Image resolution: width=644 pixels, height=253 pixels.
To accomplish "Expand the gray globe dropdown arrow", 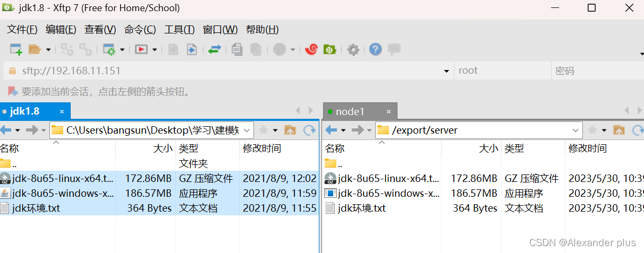I will tap(292, 50).
